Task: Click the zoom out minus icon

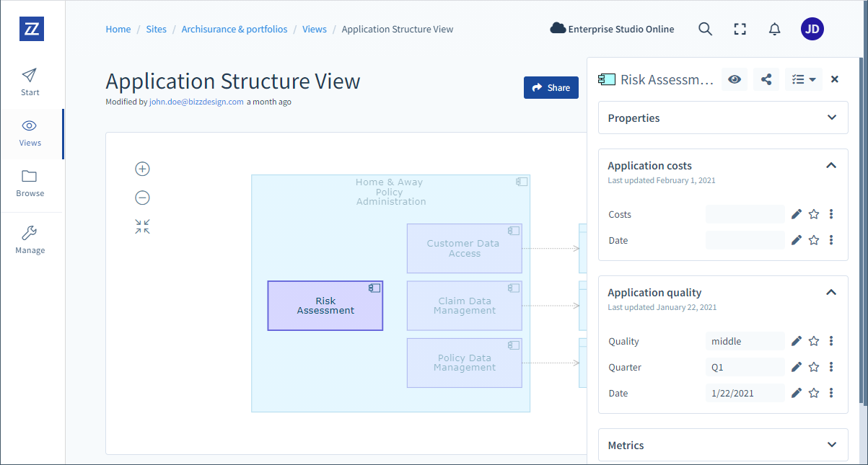Action: 142,198
